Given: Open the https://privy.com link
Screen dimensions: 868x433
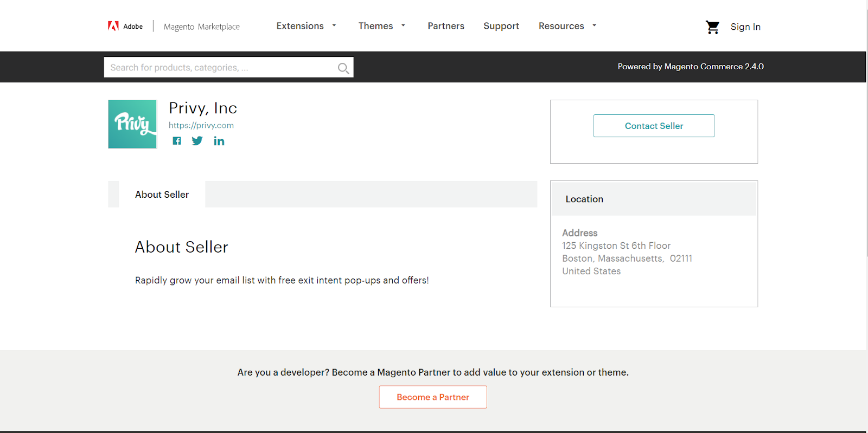Looking at the screenshot, I should click(201, 125).
